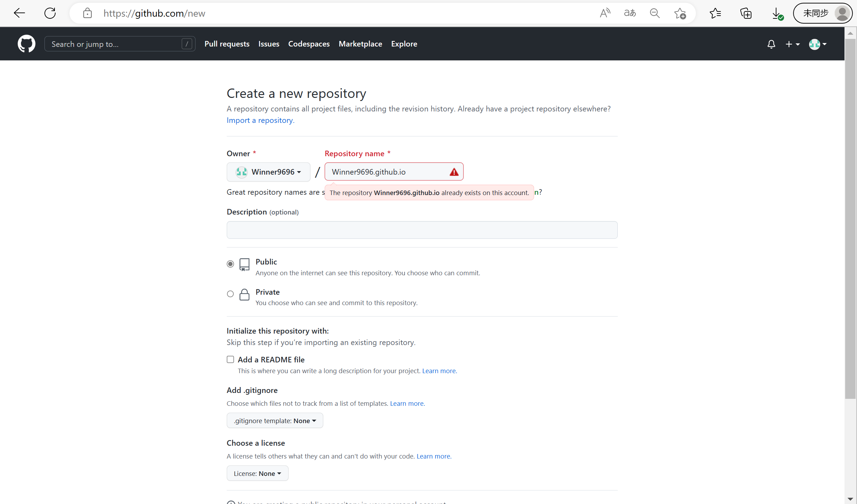This screenshot has width=857, height=504.
Task: Open the notifications bell
Action: pyautogui.click(x=771, y=44)
